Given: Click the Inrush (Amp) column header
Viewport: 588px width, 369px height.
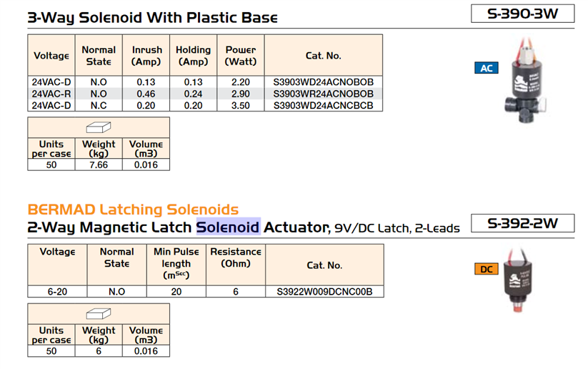Looking at the screenshot, I should pos(146,56).
